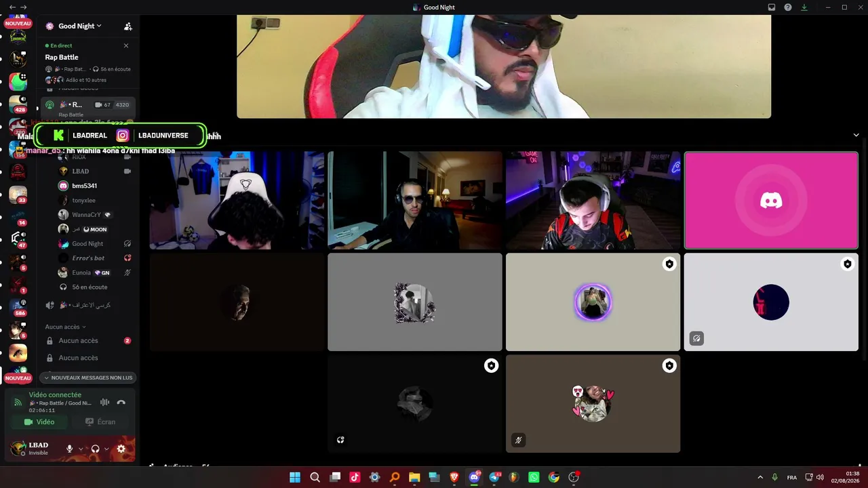Open the system volume tray icon
The height and width of the screenshot is (488, 868).
[x=821, y=477]
